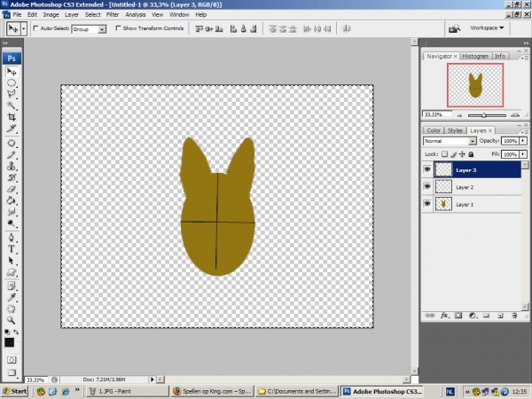Screen dimensions: 532x399
Task: Open the Fill slider arrow
Action: [523, 154]
